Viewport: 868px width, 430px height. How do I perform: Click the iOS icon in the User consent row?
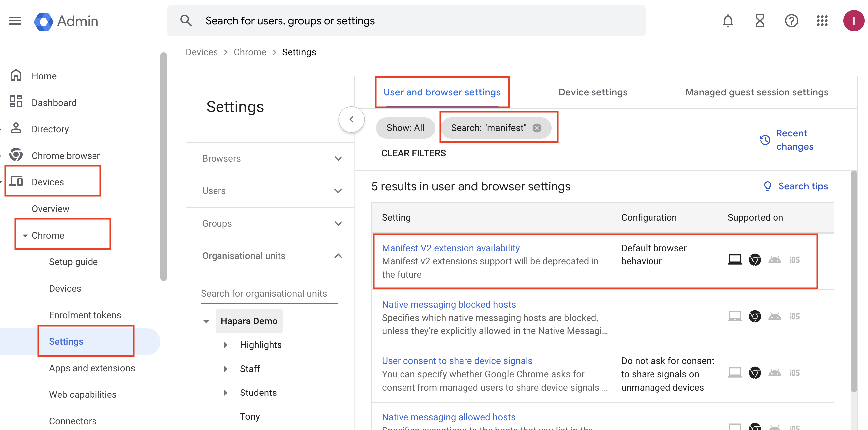coord(794,372)
